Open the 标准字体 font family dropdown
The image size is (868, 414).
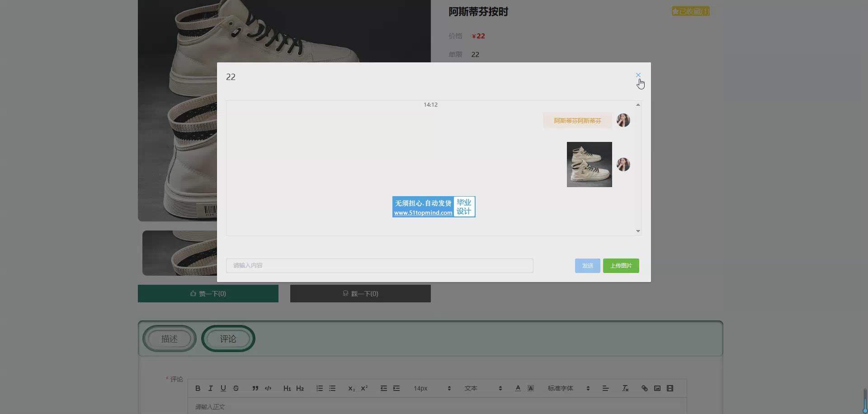tap(568, 388)
